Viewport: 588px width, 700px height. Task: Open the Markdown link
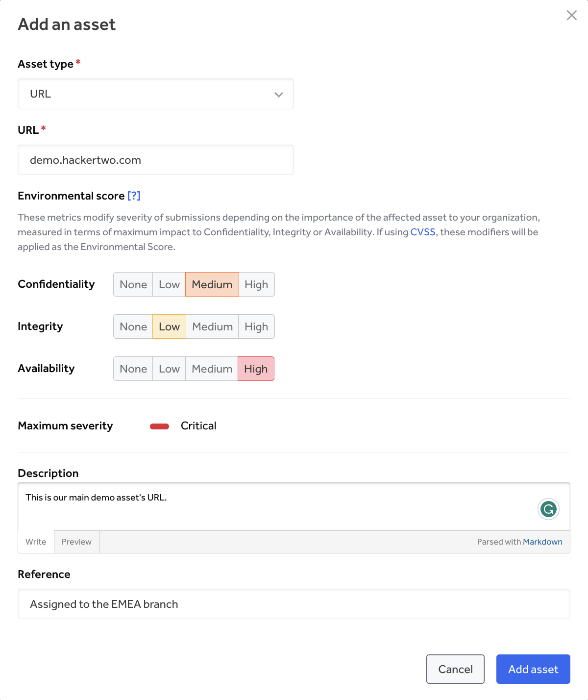click(542, 542)
